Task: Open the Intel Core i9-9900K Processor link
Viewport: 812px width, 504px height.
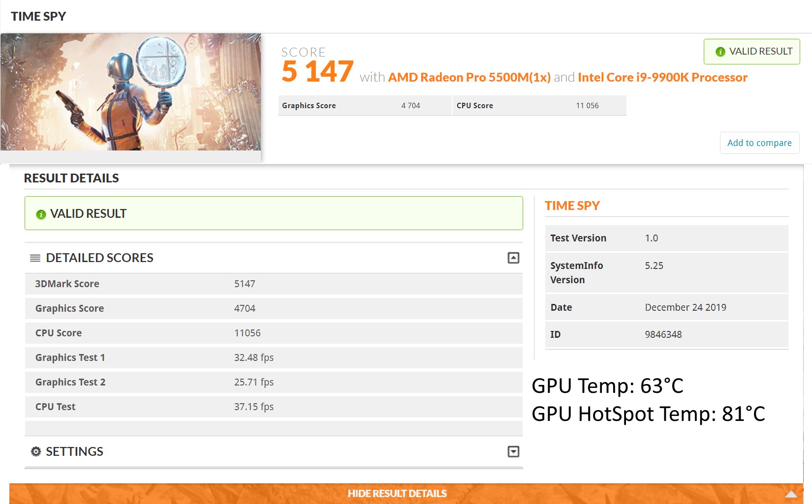Action: click(x=662, y=77)
